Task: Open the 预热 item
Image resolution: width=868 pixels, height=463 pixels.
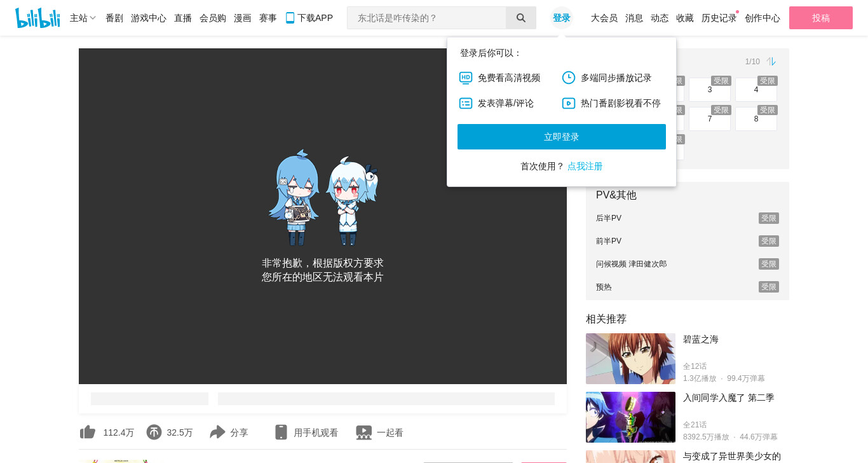Action: click(688, 287)
